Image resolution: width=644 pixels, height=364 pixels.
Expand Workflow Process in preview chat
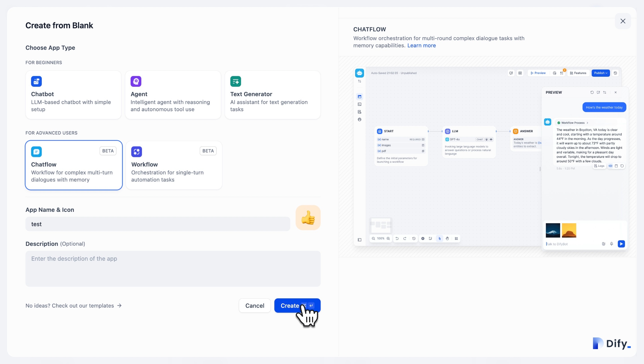[x=573, y=123]
